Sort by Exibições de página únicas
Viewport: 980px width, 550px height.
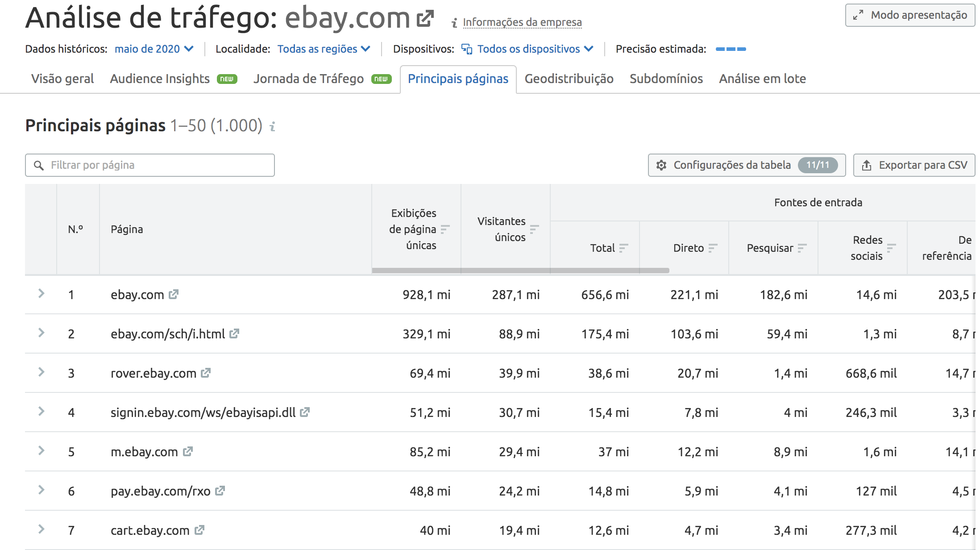(444, 229)
